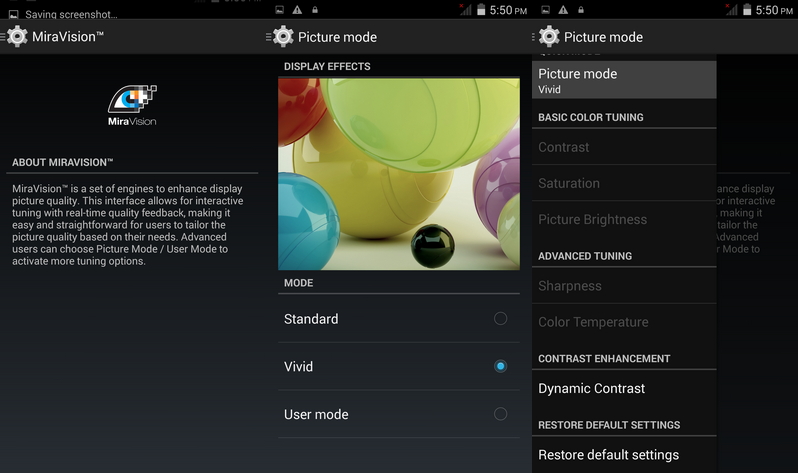The image size is (798, 473).
Task: Tap the CONTRAST ENHANCEMENT heading
Action: (x=604, y=358)
